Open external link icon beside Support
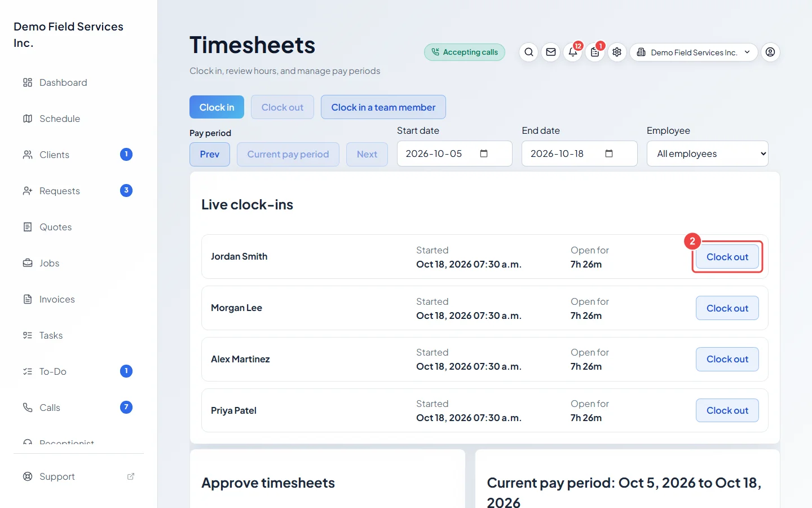This screenshot has height=508, width=812. (131, 476)
